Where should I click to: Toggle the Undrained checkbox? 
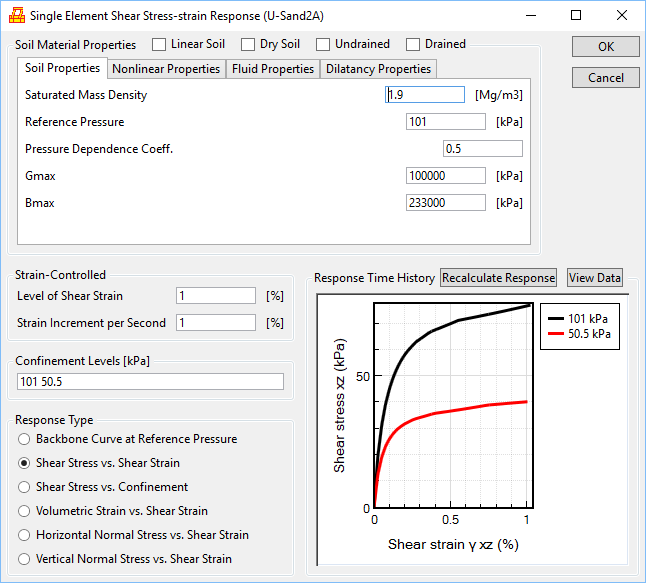322,44
